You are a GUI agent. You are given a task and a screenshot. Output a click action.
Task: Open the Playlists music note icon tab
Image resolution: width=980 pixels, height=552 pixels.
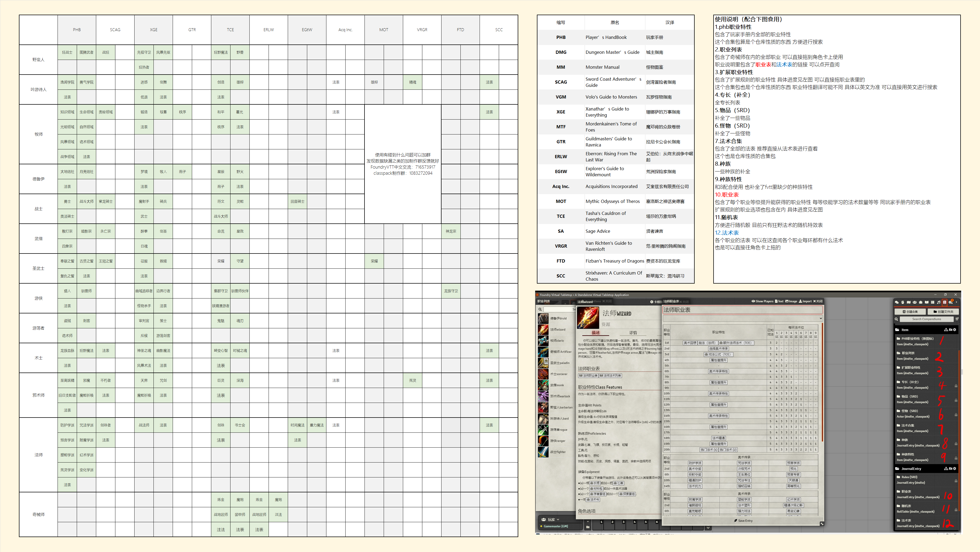(939, 302)
